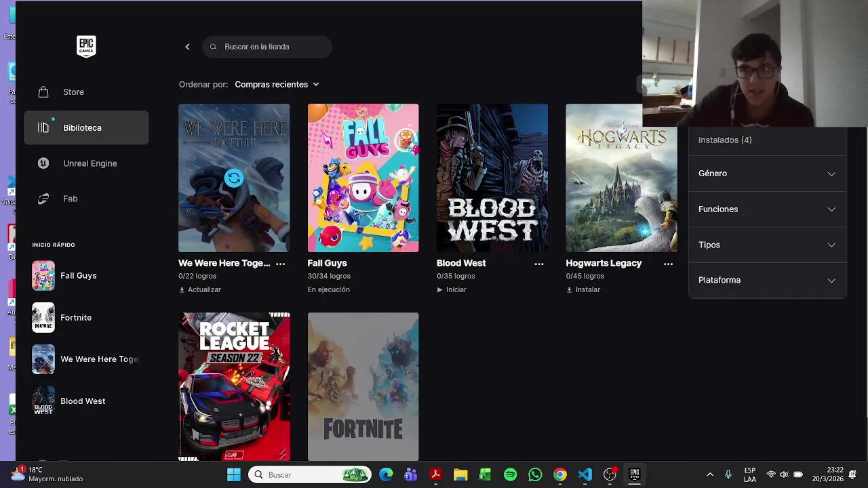The height and width of the screenshot is (488, 868).
Task: Open Microsoft Edge from the taskbar
Action: [386, 474]
